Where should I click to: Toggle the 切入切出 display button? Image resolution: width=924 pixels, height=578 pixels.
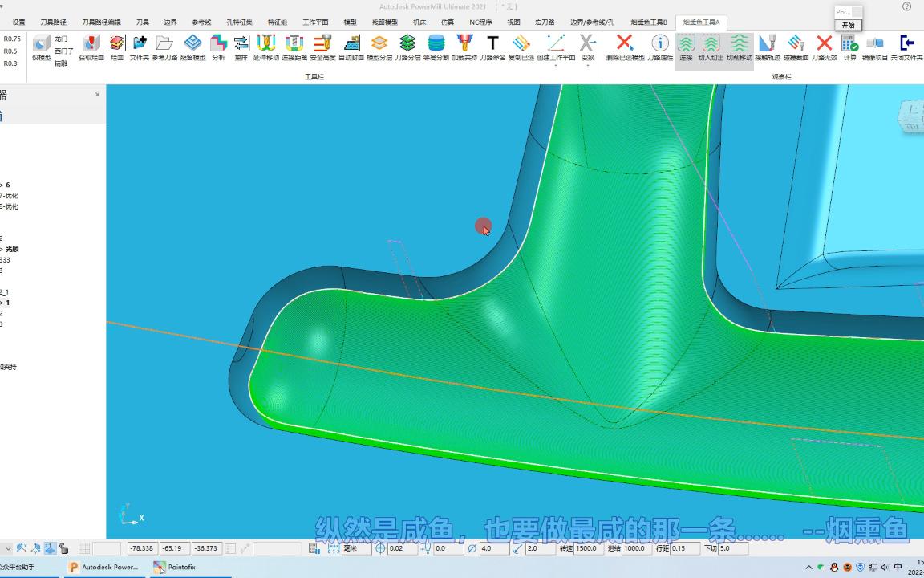711,47
